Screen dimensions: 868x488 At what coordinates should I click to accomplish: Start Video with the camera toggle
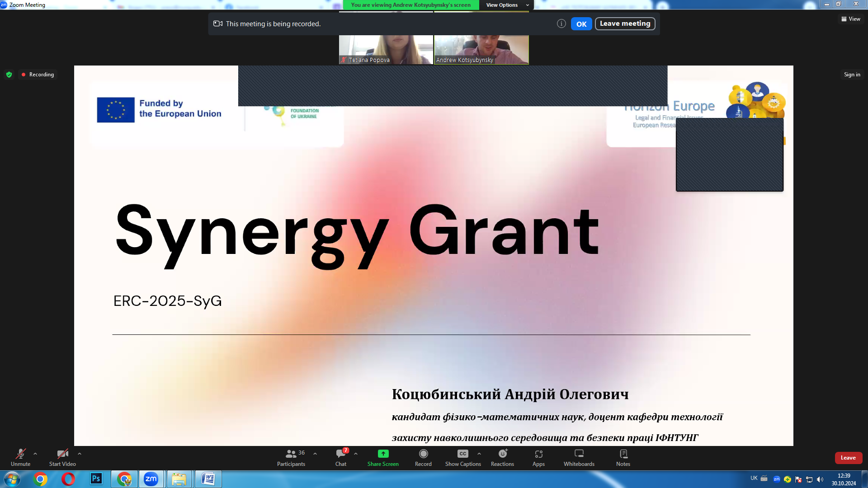[62, 457]
